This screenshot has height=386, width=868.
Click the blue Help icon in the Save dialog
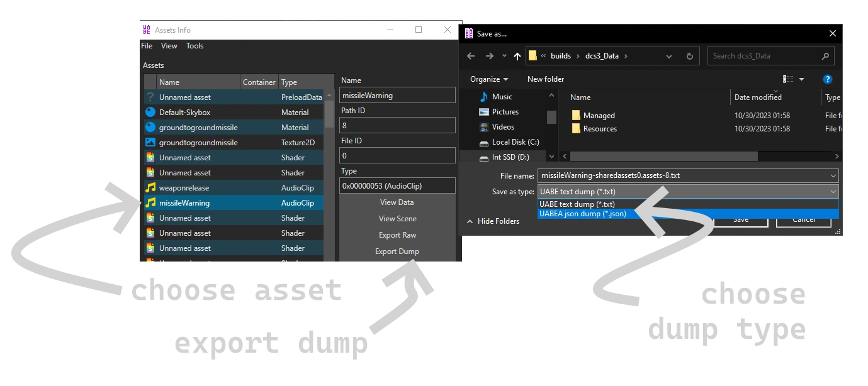(x=828, y=79)
